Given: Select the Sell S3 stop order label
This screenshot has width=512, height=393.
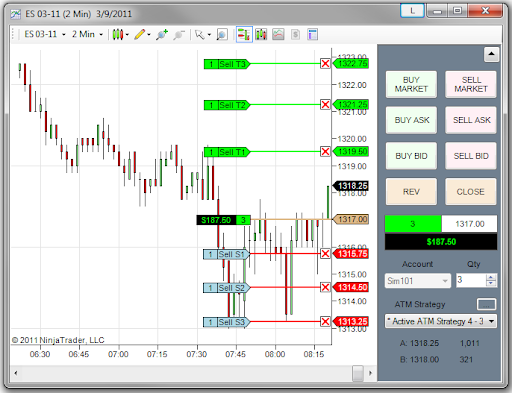Looking at the screenshot, I should tap(227, 322).
